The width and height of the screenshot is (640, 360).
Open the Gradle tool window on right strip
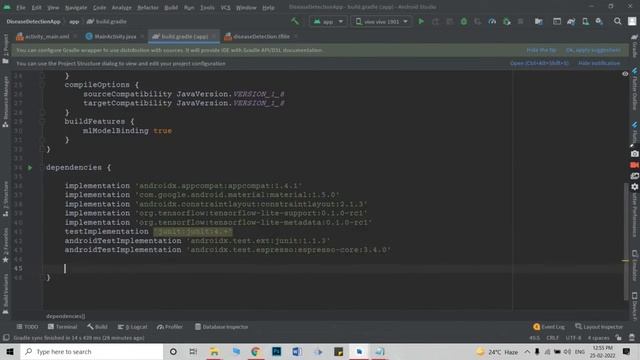[x=634, y=46]
